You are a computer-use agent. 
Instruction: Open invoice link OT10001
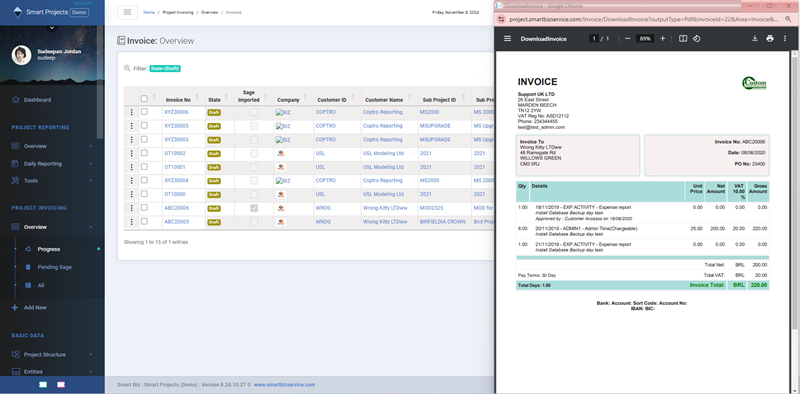(174, 167)
